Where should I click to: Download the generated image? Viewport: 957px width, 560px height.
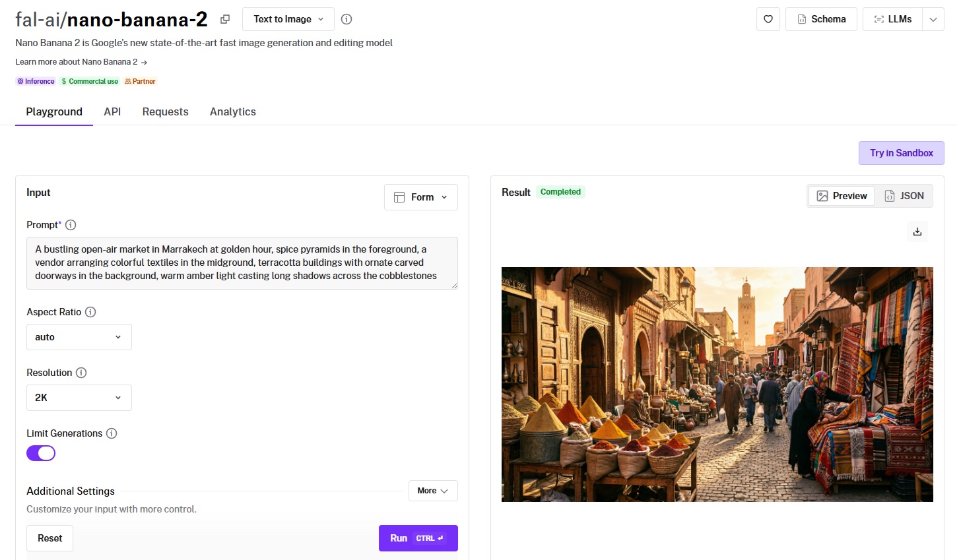tap(917, 232)
